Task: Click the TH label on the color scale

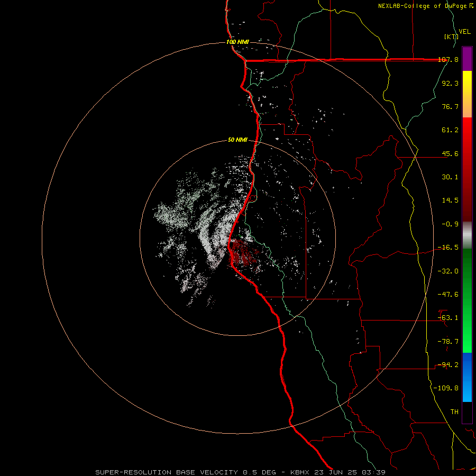Action: pos(454,412)
